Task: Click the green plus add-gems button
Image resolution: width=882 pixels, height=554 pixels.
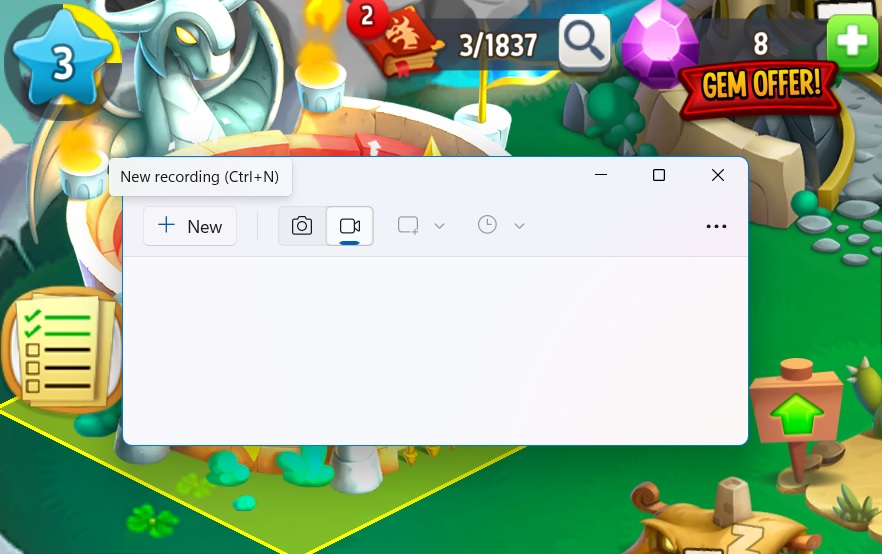Action: [x=852, y=42]
